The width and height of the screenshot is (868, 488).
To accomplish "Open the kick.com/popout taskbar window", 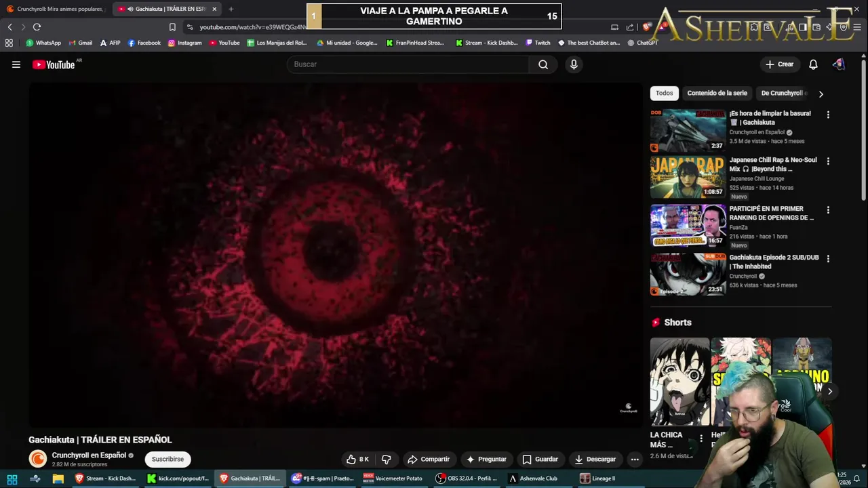I will pos(178,479).
